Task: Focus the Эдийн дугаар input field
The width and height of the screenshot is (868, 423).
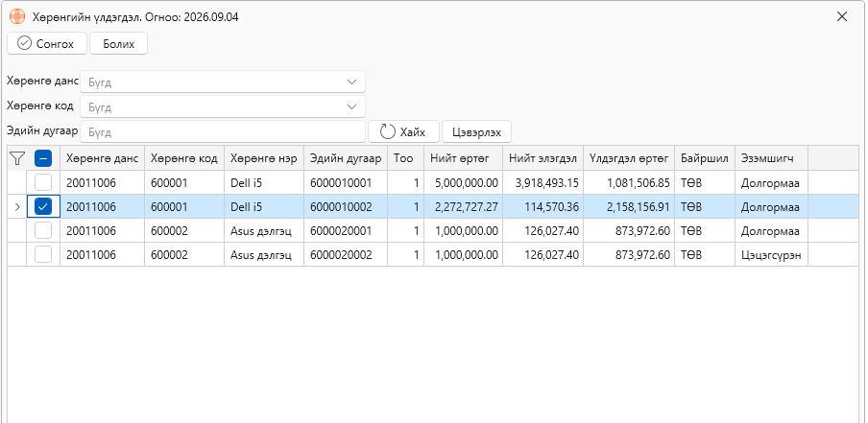Action: [x=223, y=131]
